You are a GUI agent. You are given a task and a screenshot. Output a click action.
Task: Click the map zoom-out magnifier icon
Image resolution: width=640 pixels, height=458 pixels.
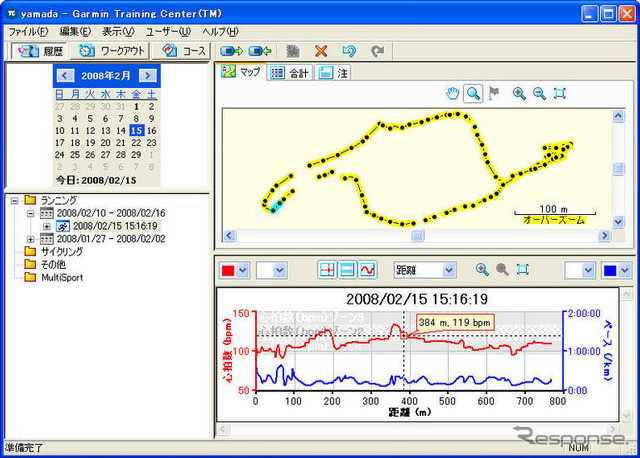[x=539, y=93]
